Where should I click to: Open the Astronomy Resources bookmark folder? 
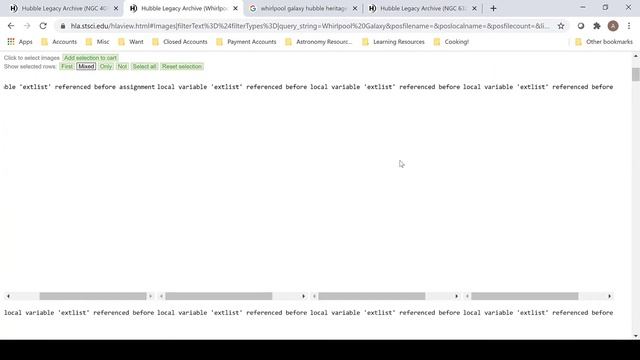point(318,42)
